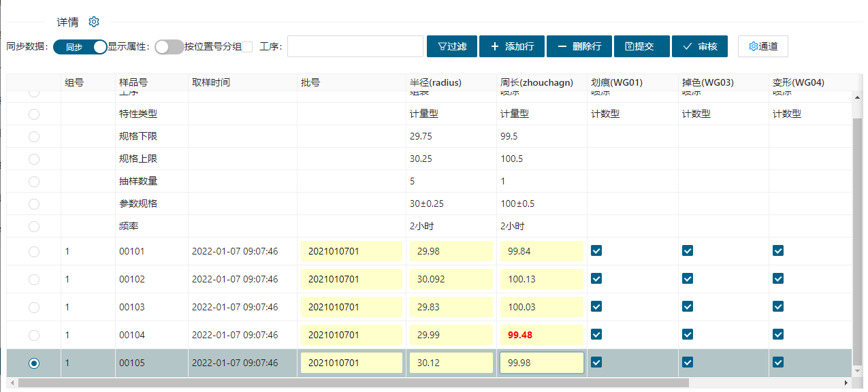Click the 添加行 add row button

point(511,46)
